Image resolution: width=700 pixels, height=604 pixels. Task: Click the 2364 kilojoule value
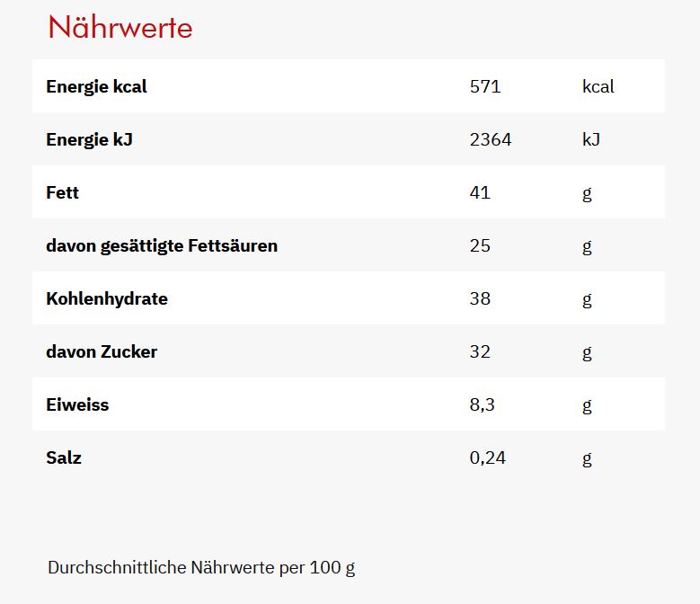pyautogui.click(x=491, y=140)
